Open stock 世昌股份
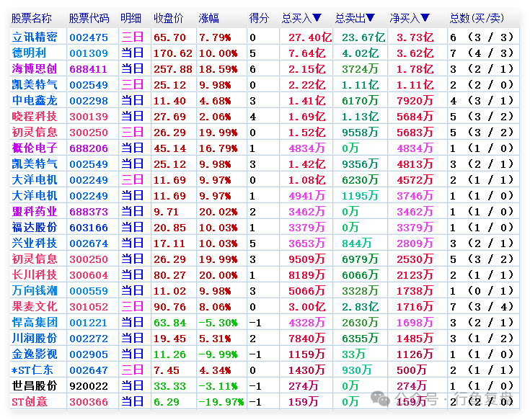 click(35, 386)
